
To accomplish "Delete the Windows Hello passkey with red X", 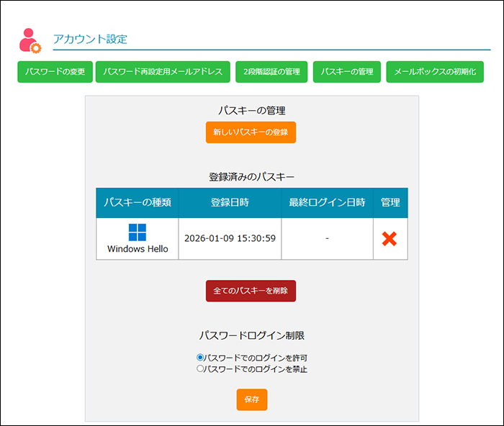I will (390, 239).
